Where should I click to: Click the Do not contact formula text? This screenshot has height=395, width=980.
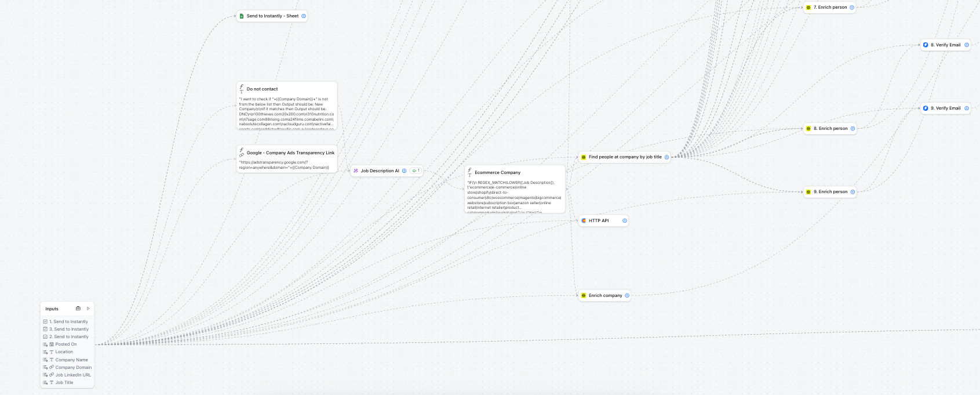[x=287, y=114]
